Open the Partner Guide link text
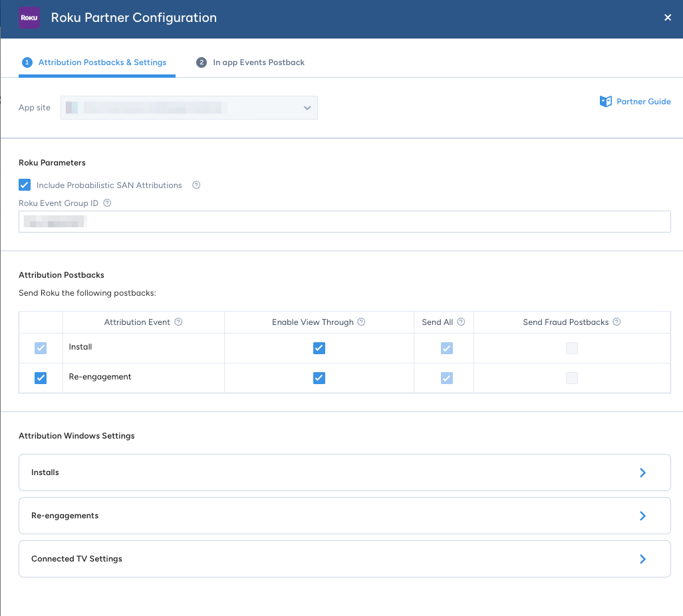 (x=643, y=102)
